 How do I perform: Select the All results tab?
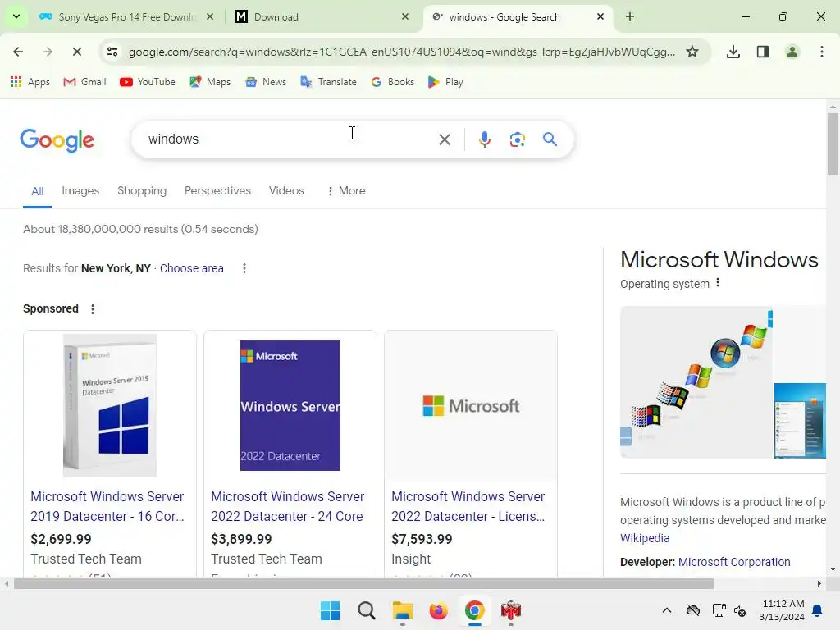(x=37, y=191)
